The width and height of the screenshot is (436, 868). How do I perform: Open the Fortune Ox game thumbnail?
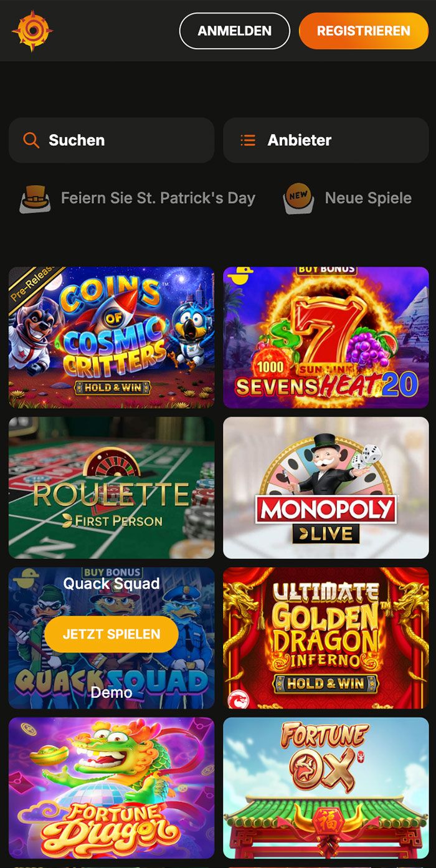(326, 788)
